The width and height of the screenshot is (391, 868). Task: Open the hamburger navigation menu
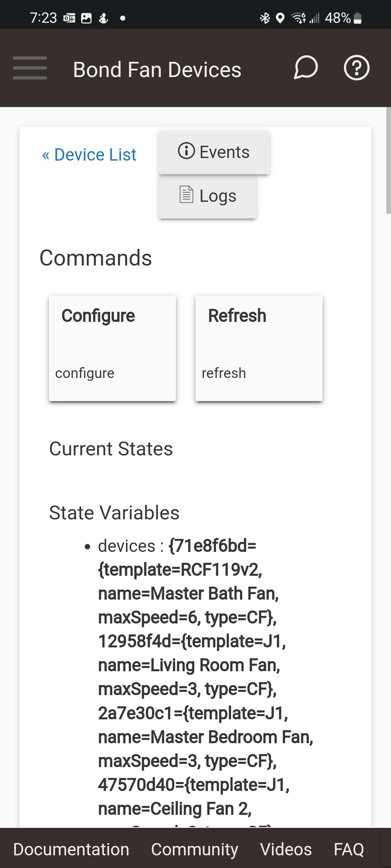coord(30,68)
